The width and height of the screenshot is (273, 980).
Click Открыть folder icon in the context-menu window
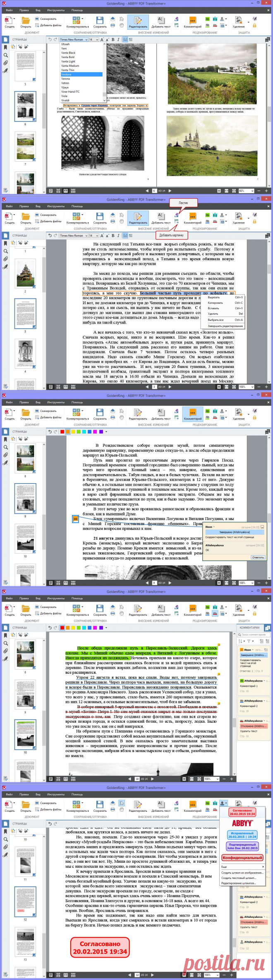(26, 216)
